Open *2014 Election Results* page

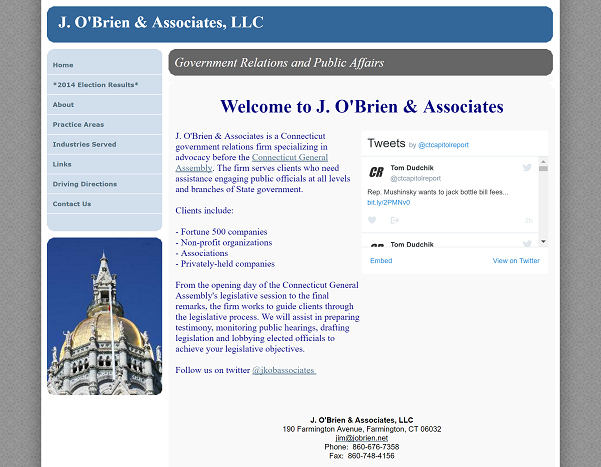point(104,85)
